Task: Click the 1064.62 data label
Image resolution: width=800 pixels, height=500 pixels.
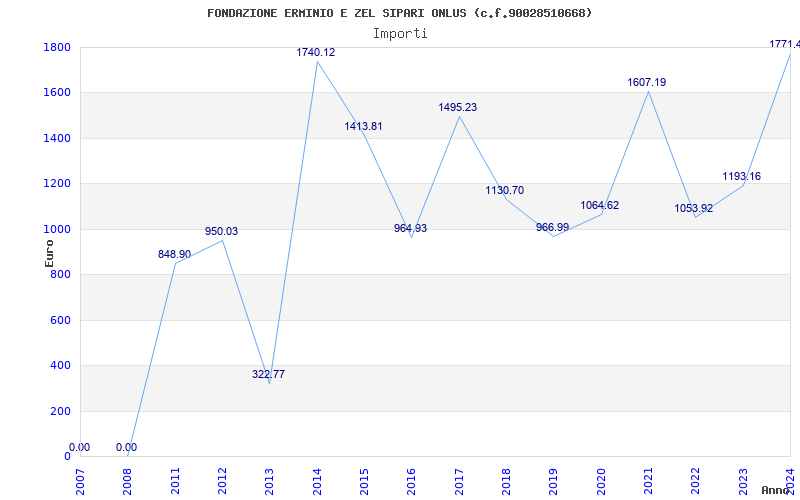Action: click(599, 205)
